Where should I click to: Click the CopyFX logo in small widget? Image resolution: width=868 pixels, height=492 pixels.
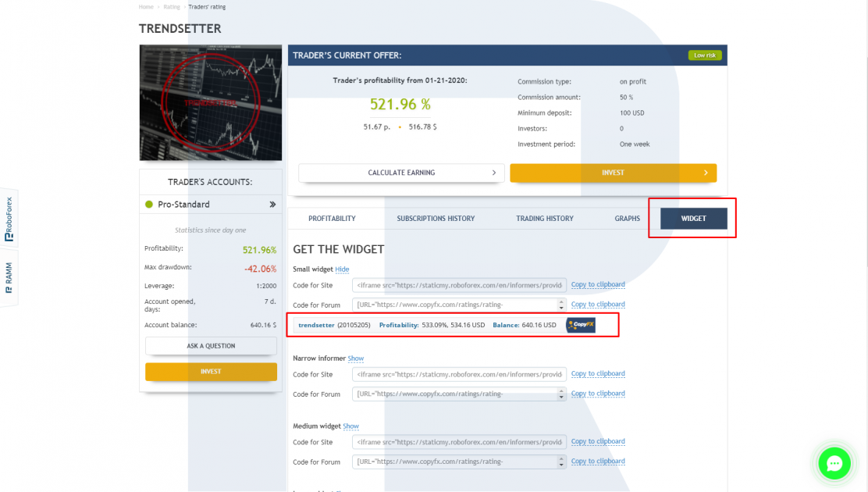(x=581, y=325)
